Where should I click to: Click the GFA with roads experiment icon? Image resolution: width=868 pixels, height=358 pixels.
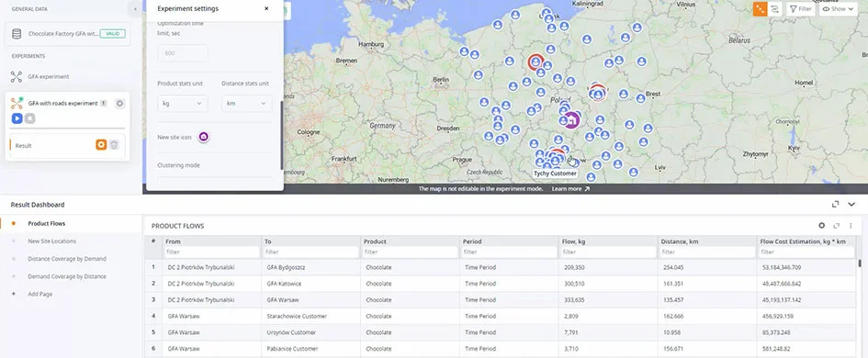point(17,103)
